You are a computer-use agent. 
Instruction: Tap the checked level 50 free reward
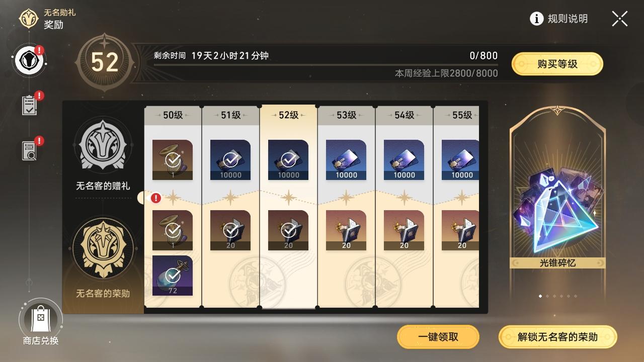173,160
